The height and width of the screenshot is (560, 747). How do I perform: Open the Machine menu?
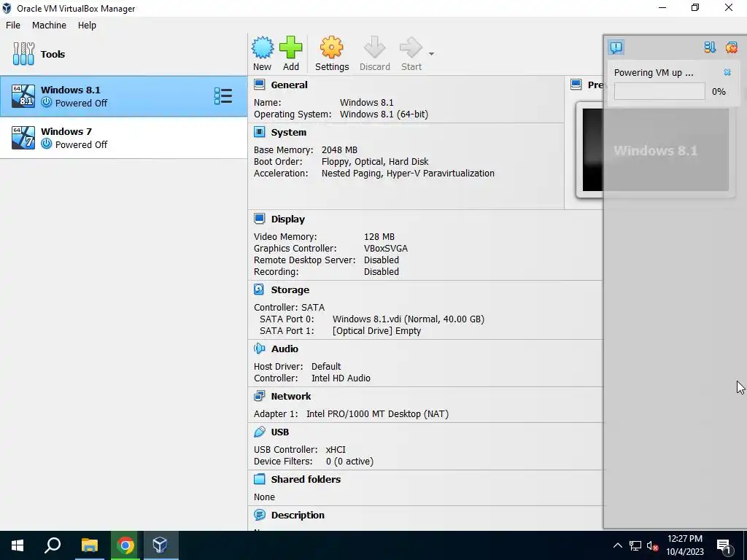[x=49, y=26]
